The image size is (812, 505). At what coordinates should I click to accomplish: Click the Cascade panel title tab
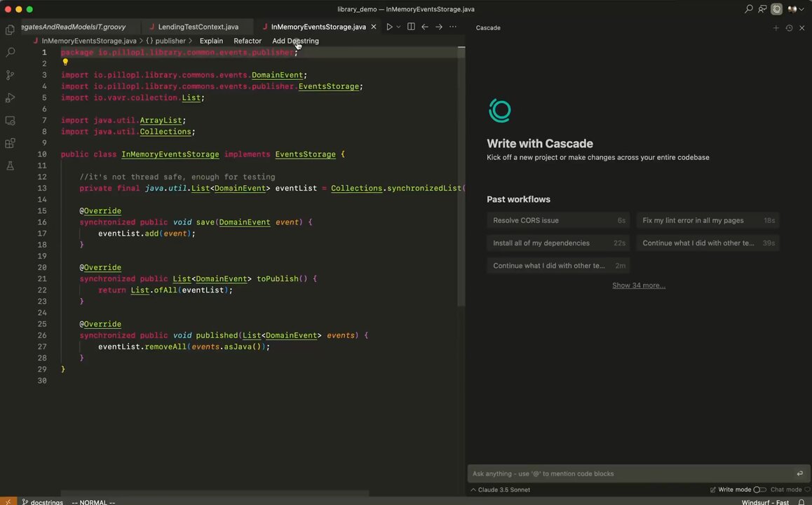point(488,28)
